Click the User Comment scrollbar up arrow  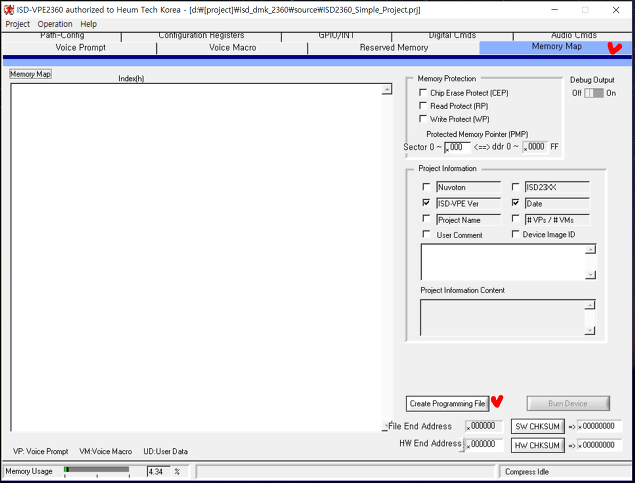point(590,249)
